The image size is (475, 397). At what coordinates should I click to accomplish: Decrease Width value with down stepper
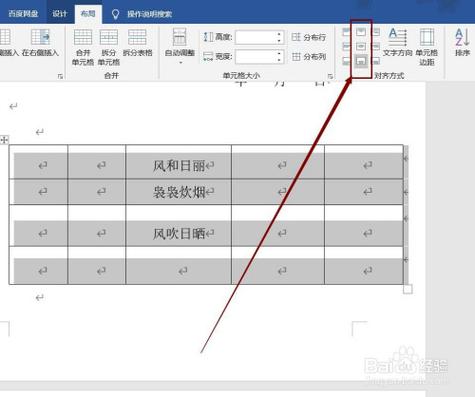click(x=279, y=60)
